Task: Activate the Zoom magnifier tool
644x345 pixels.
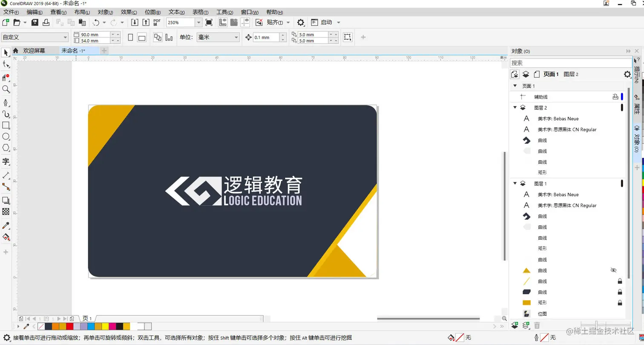Action: (x=6, y=89)
